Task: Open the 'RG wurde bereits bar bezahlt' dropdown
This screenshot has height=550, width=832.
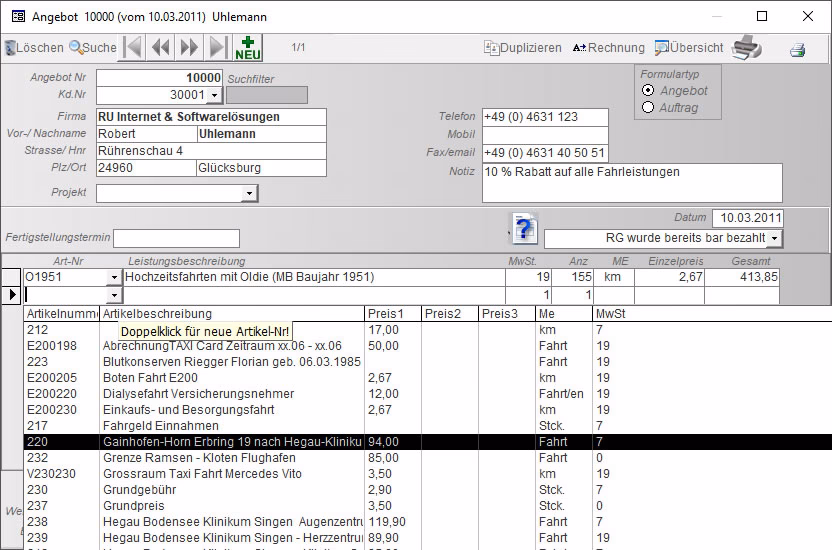Action: pyautogui.click(x=775, y=239)
